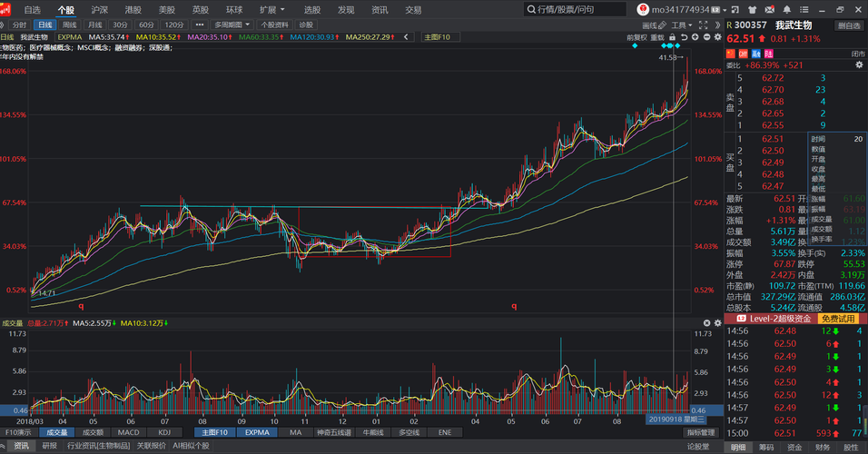Open the notification bell

[786, 9]
